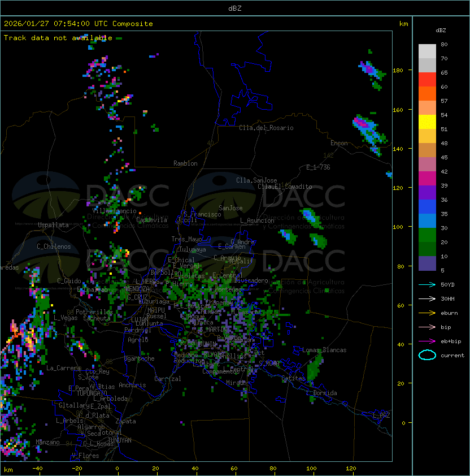Click the Agrelo place label
Screen dimensions: 470x476
pos(138,340)
